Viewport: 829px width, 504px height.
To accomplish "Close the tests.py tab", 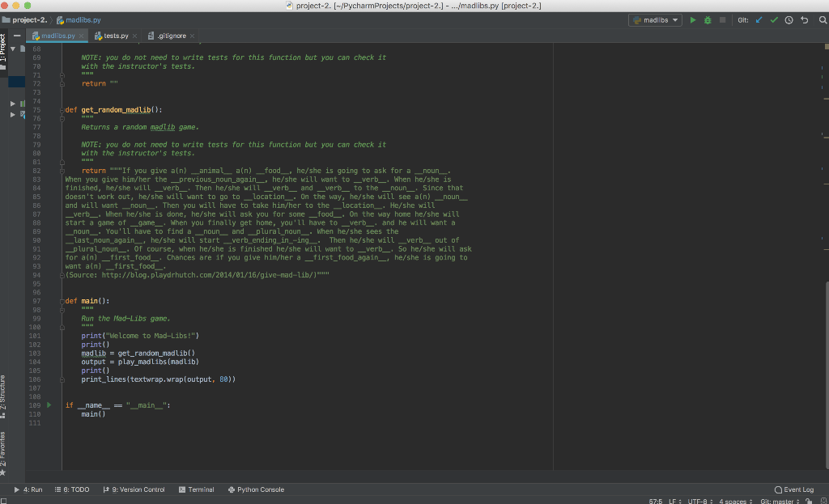I will pyautogui.click(x=134, y=36).
